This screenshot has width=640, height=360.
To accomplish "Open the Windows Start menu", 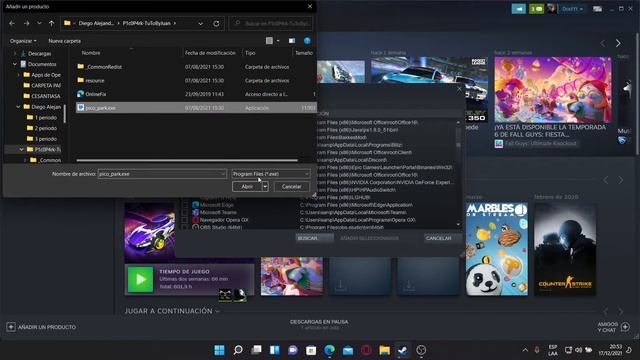I will (220, 350).
